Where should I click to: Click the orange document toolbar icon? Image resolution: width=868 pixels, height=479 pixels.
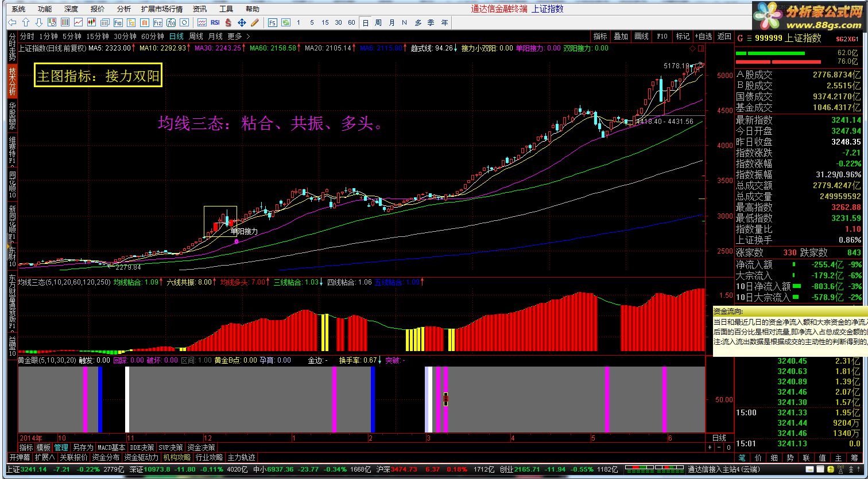(144, 22)
